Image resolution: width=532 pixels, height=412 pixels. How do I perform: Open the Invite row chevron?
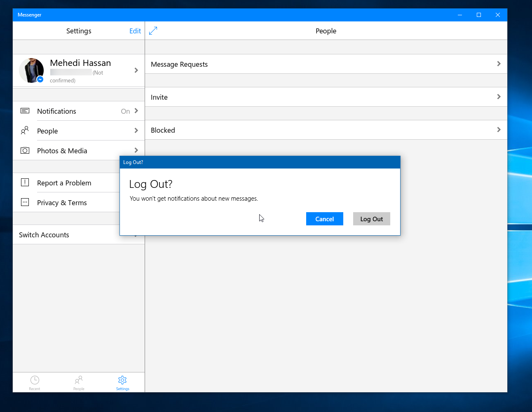tap(499, 97)
